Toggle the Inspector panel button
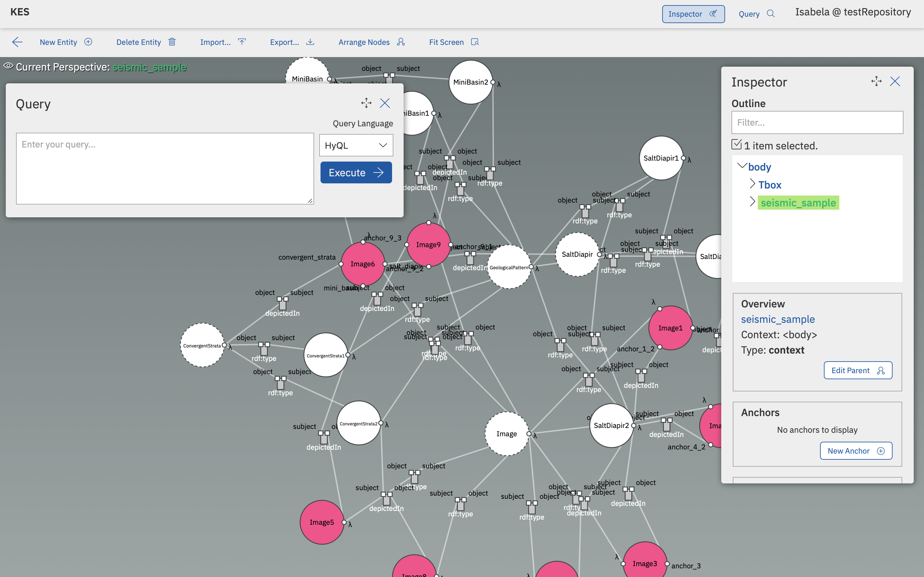The width and height of the screenshot is (924, 577). coord(693,14)
